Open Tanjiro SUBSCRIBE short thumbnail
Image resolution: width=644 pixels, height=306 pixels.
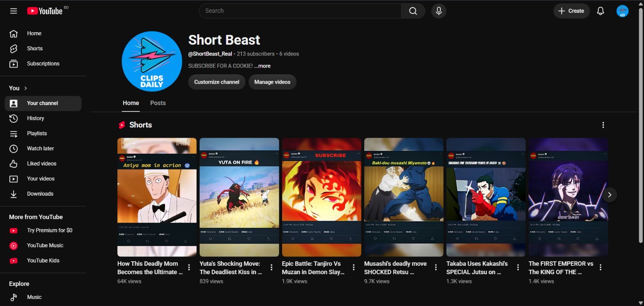pos(322,197)
